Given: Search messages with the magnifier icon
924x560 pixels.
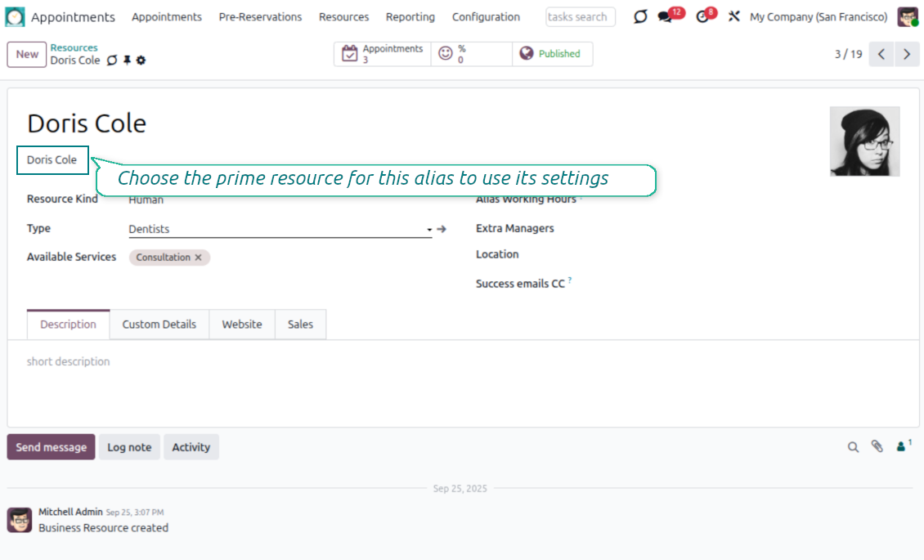Looking at the screenshot, I should tap(853, 447).
